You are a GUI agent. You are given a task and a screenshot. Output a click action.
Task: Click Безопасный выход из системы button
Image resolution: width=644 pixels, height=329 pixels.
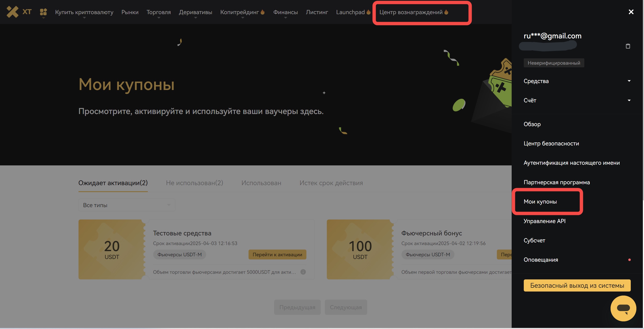click(x=577, y=285)
